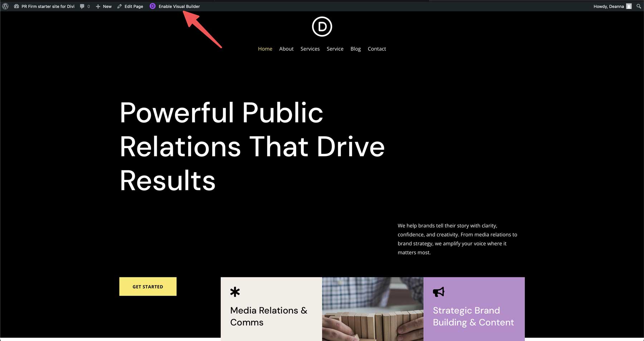The height and width of the screenshot is (341, 644).
Task: Click the asterisk icon on Media Relations card
Action: point(235,292)
